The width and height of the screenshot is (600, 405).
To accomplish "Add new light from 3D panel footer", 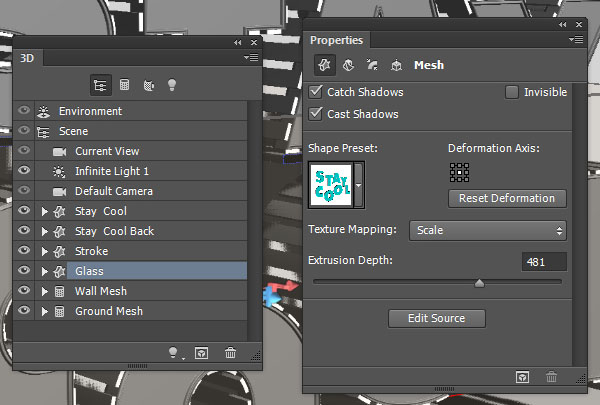I will coord(174,353).
